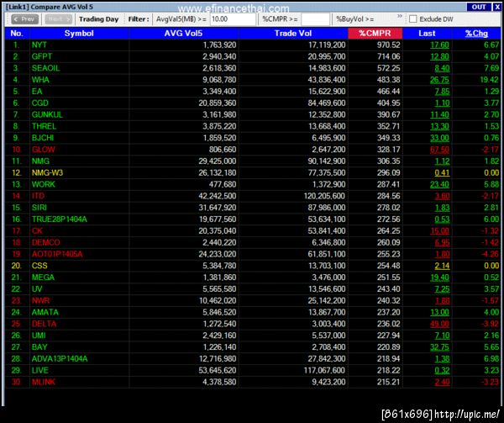This screenshot has width=504, height=423.
Task: Select the AOT01P1405A symbol
Action: pyautogui.click(x=57, y=254)
